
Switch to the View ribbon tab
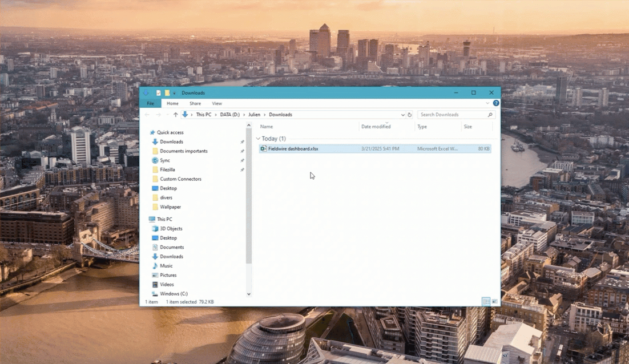point(217,103)
